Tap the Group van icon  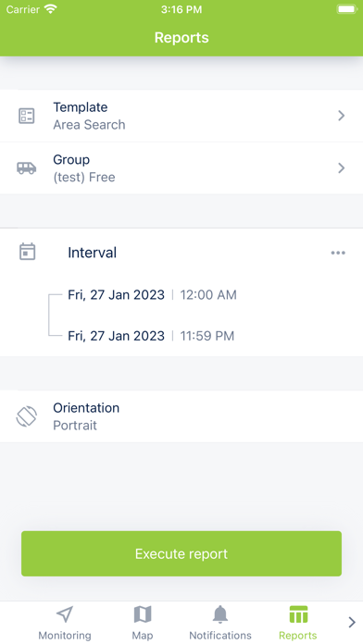[x=27, y=168]
